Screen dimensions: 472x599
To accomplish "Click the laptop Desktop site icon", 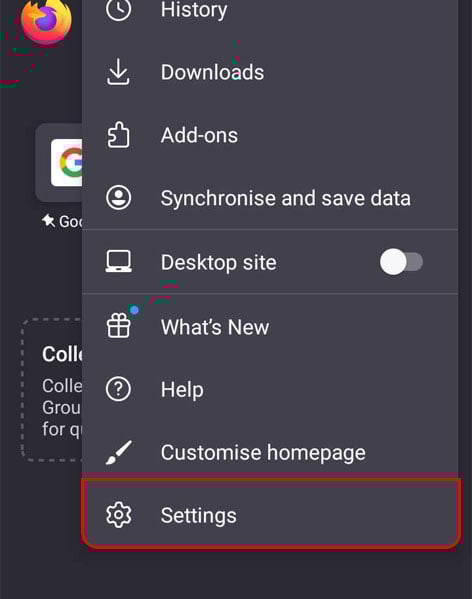I will tap(118, 261).
